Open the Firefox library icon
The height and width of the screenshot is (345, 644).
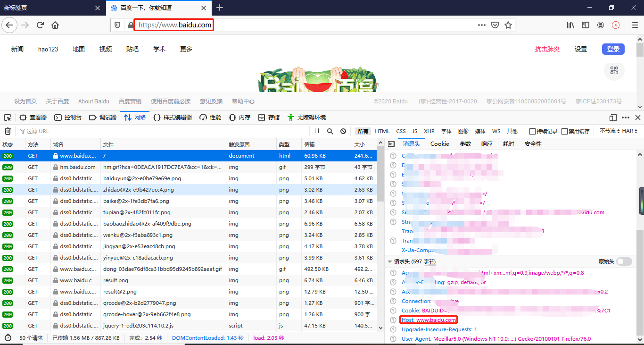point(570,25)
